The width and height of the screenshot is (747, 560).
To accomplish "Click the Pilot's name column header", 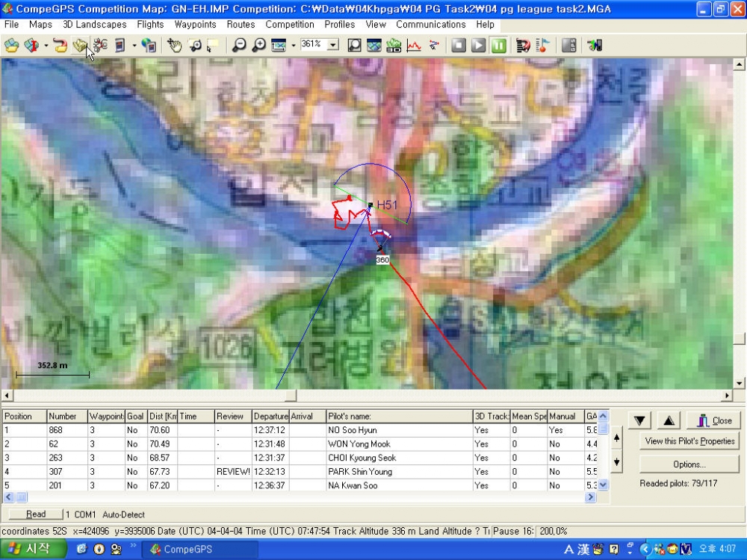I will [399, 416].
